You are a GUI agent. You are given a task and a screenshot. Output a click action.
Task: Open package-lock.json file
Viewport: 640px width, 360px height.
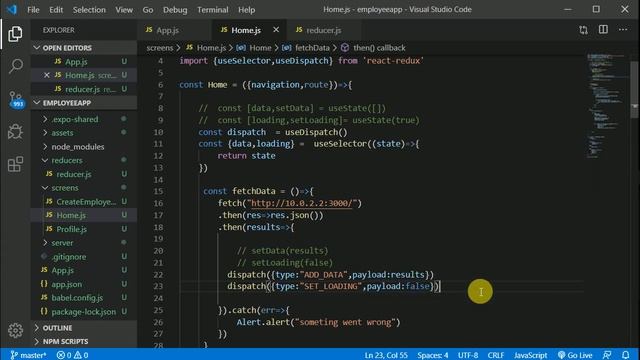click(x=83, y=311)
